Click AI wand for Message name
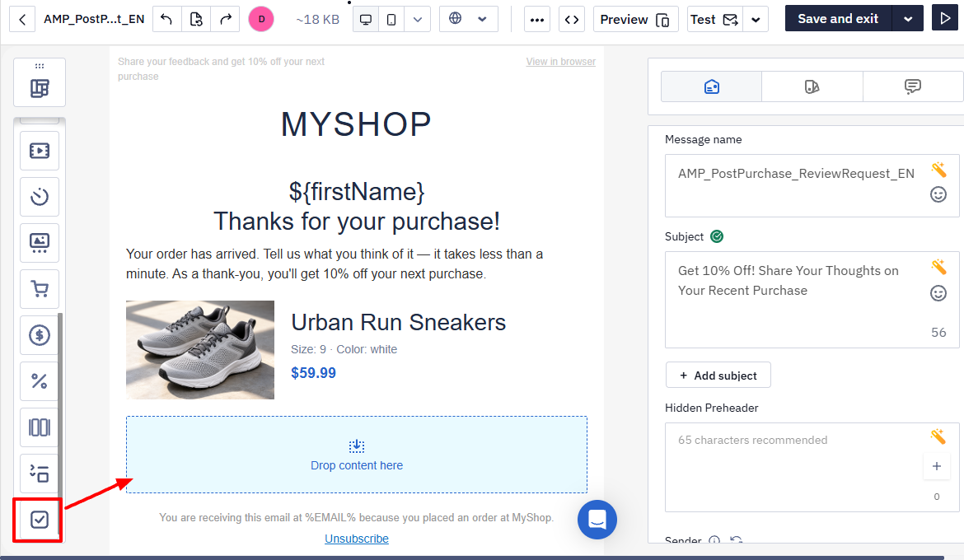Image resolution: width=964 pixels, height=560 pixels. click(x=938, y=169)
